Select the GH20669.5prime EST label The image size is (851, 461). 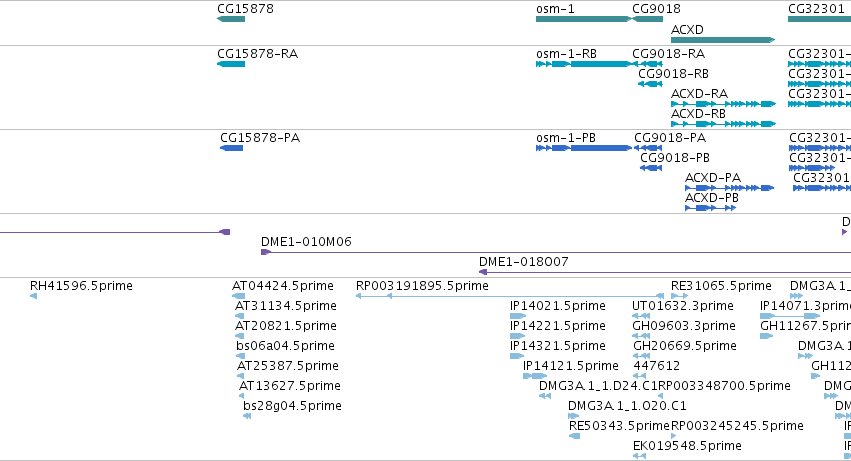pos(684,346)
